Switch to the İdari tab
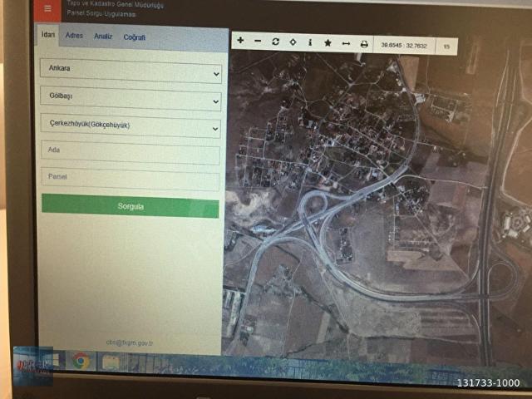The width and height of the screenshot is (532, 399). (48, 34)
